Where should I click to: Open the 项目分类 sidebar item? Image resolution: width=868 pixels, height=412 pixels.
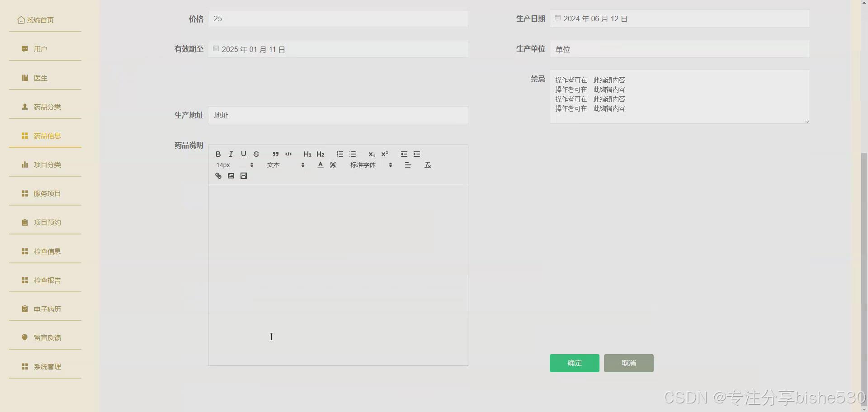(45, 164)
